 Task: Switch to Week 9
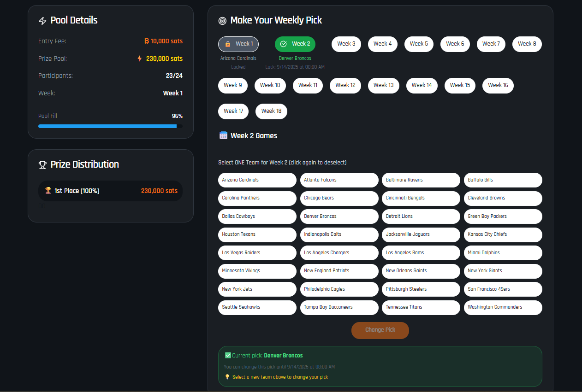(233, 85)
